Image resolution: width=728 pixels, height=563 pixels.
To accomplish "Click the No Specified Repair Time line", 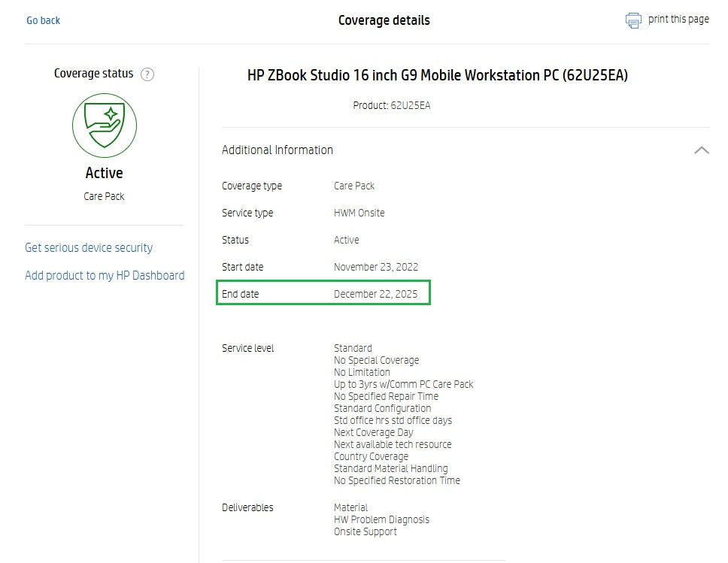I will tap(386, 396).
